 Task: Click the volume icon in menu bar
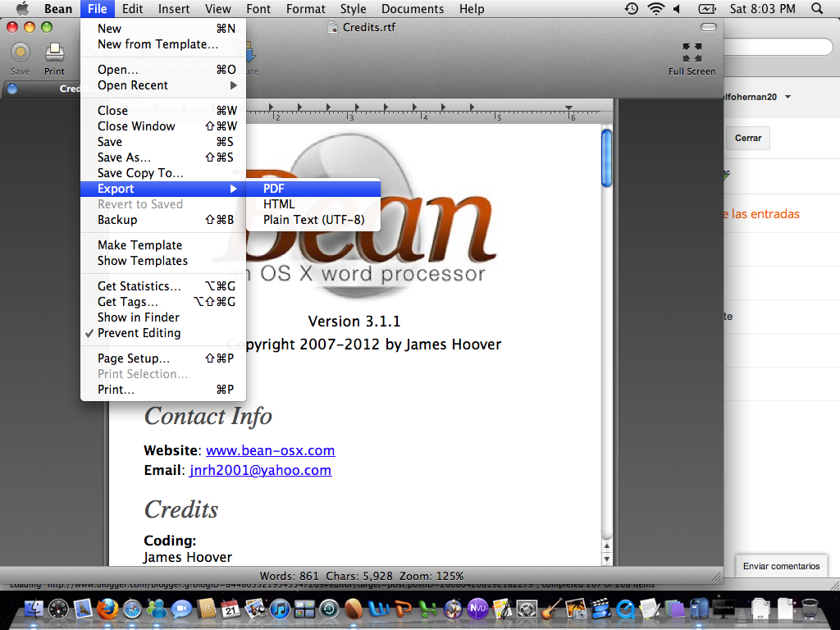tap(677, 8)
